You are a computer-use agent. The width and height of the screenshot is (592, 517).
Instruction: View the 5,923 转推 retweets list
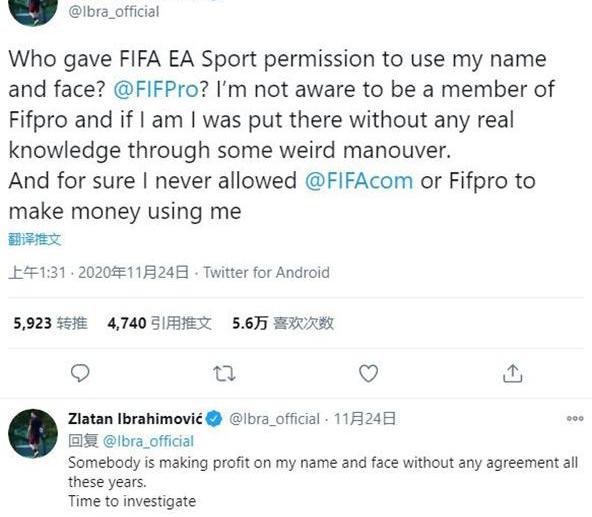50,323
